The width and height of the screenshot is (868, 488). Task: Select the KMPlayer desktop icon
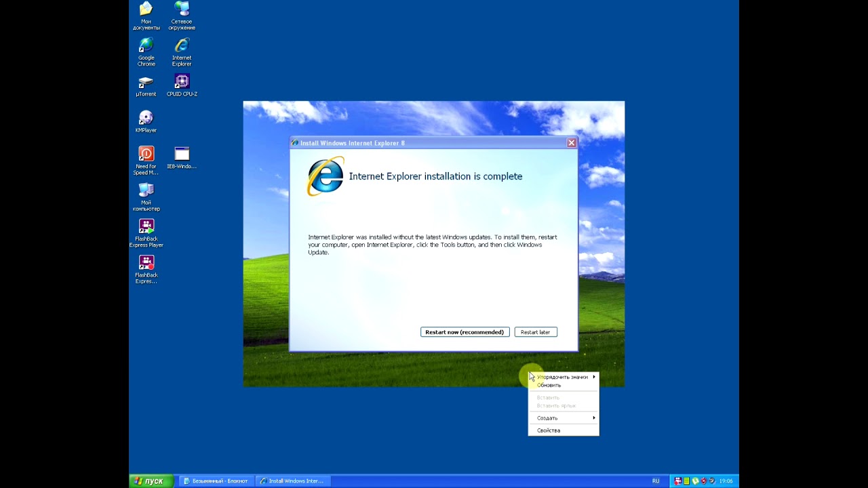(x=146, y=122)
